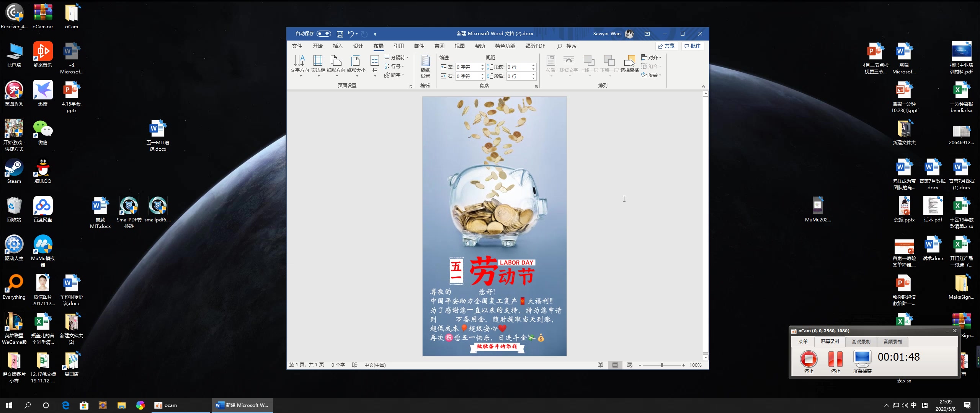Screen dimensions: 980x413
Task: Click the 共享 share button
Action: point(666,46)
